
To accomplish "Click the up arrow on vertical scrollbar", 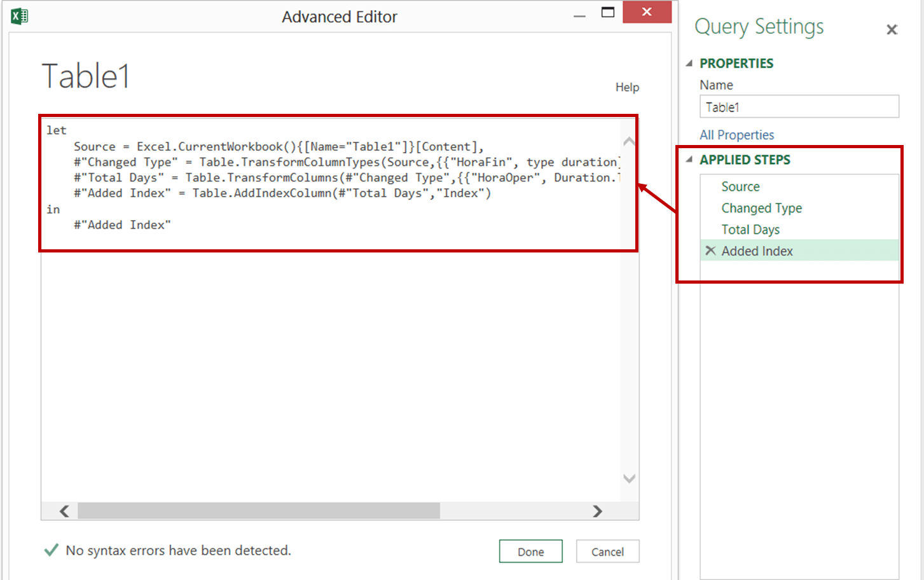I will click(x=628, y=141).
